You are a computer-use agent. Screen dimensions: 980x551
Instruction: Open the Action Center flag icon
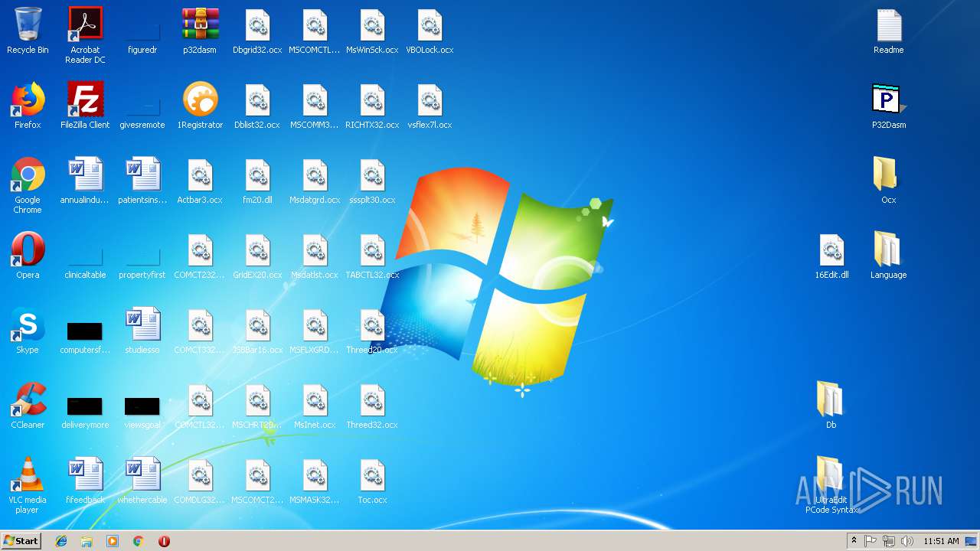[x=871, y=541]
